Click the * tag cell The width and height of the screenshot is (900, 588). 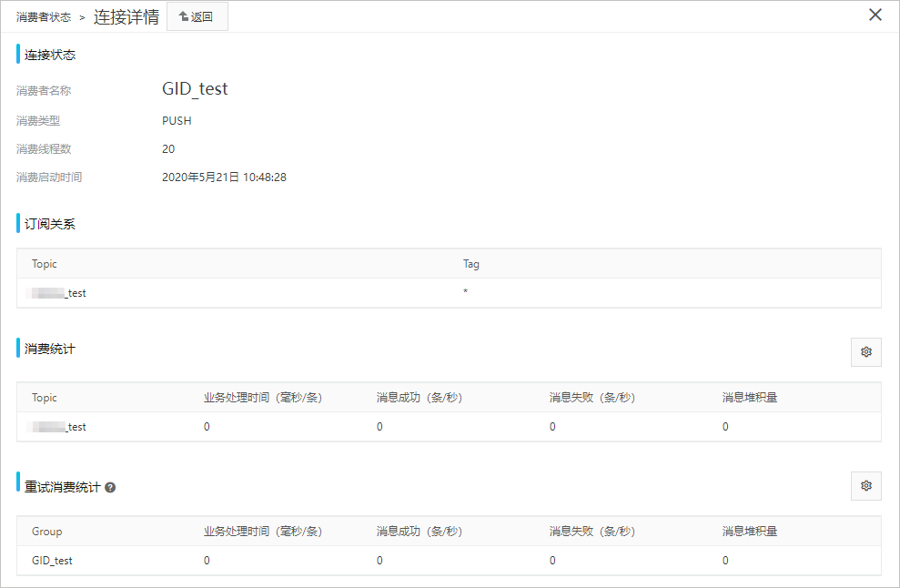click(x=465, y=291)
